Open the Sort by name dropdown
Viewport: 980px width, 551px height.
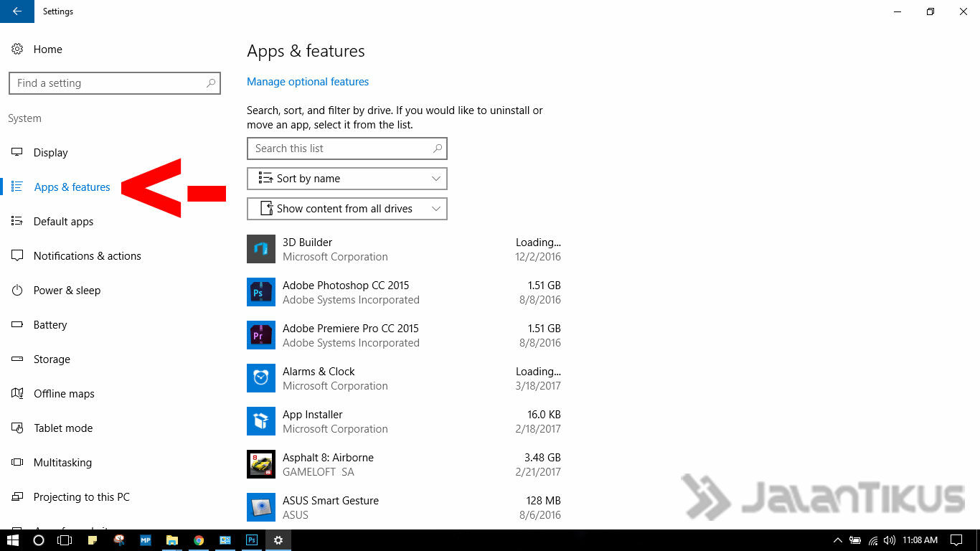347,179
